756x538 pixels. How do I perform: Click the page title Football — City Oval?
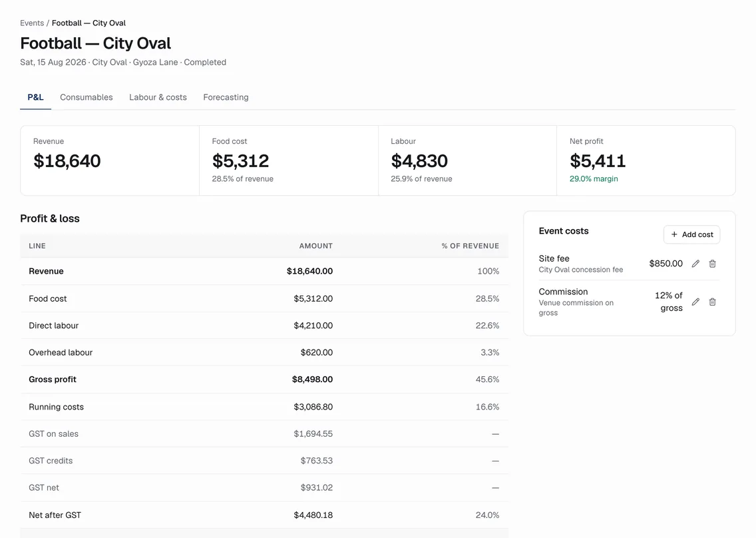coord(95,43)
